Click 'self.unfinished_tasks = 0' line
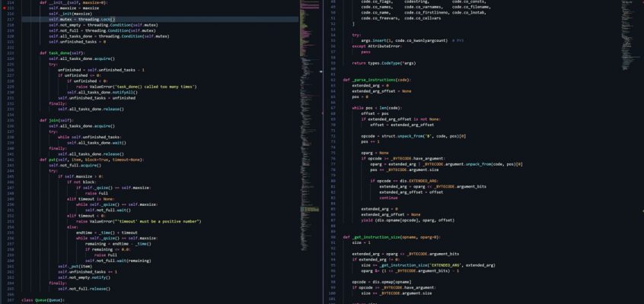Screen dimensions: 644x304 (77, 42)
